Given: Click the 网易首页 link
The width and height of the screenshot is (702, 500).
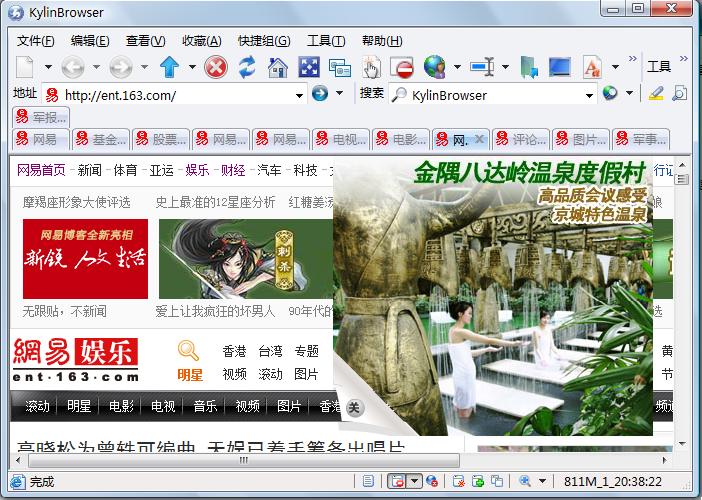Looking at the screenshot, I should tap(41, 170).
